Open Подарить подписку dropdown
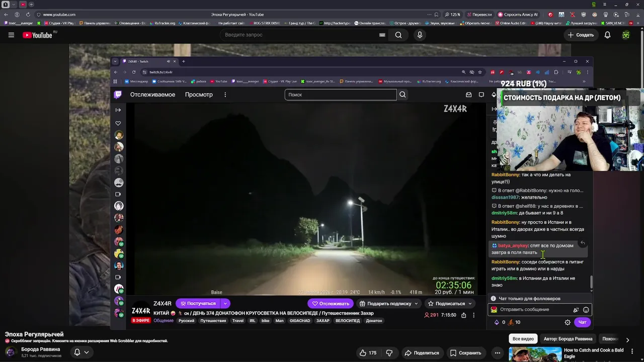Viewport: 644px width, 362px height. (x=389, y=303)
